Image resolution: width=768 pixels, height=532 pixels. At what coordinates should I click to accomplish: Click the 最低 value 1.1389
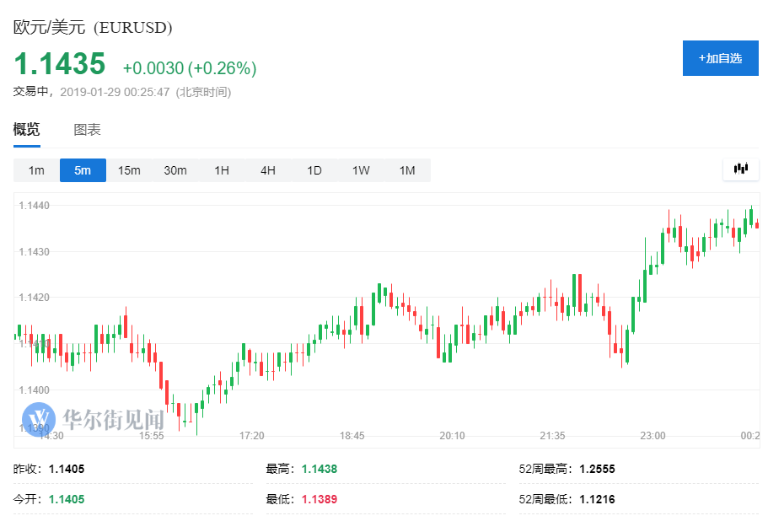click(x=320, y=499)
